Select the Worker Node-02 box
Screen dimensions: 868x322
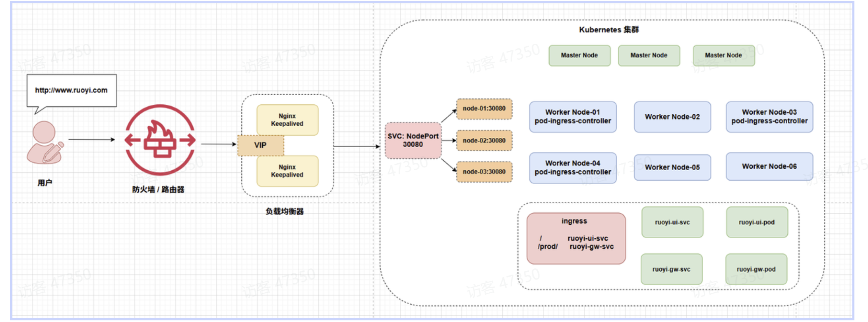pos(672,117)
